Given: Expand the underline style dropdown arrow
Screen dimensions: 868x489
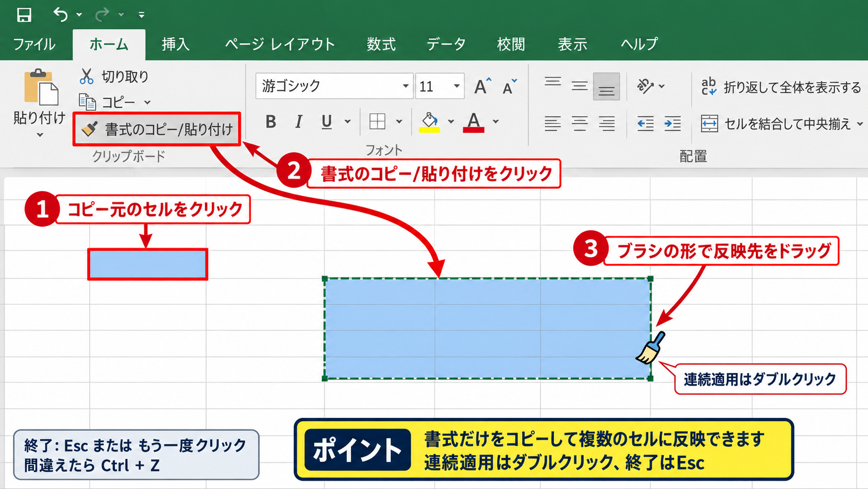Looking at the screenshot, I should (347, 122).
